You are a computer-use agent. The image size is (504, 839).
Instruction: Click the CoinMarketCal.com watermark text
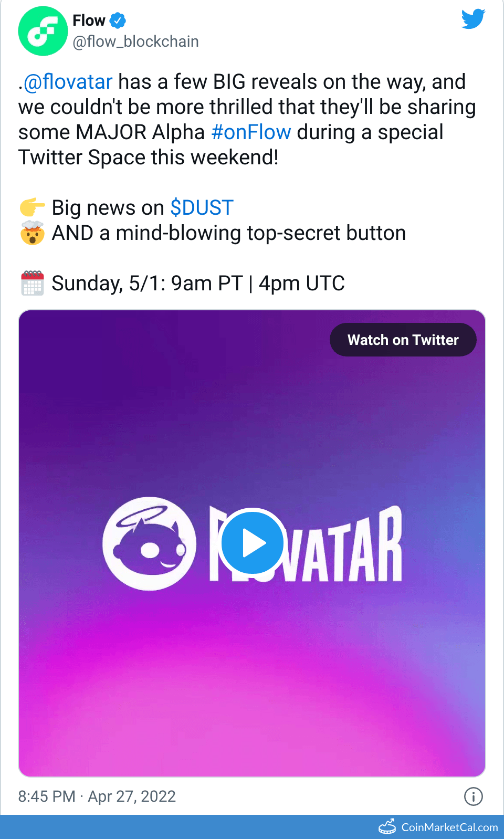click(x=449, y=827)
